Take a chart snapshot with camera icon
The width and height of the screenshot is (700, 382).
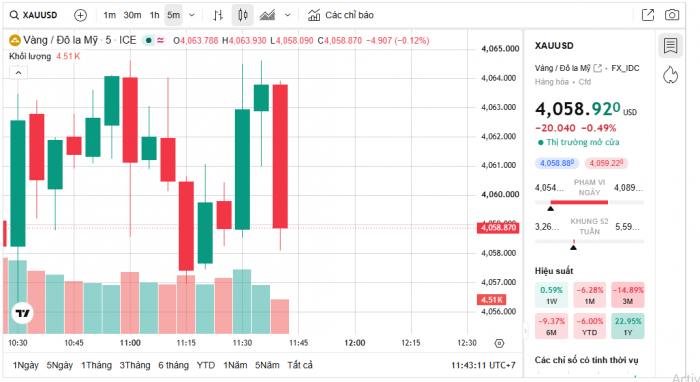tap(672, 15)
